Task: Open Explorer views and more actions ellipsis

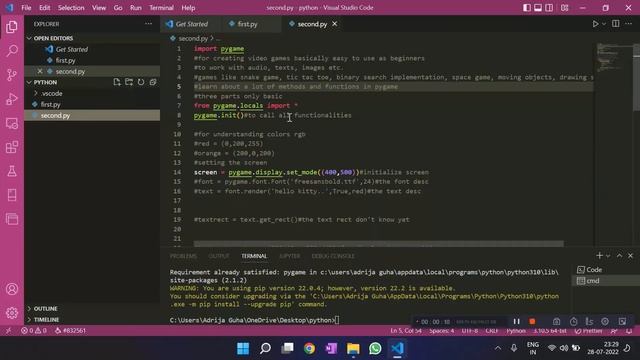Action: (x=149, y=24)
